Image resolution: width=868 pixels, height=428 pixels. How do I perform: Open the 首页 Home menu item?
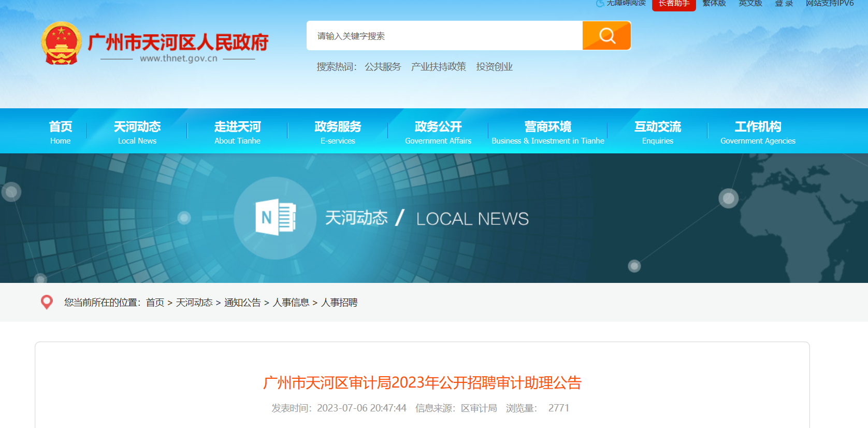coord(61,132)
